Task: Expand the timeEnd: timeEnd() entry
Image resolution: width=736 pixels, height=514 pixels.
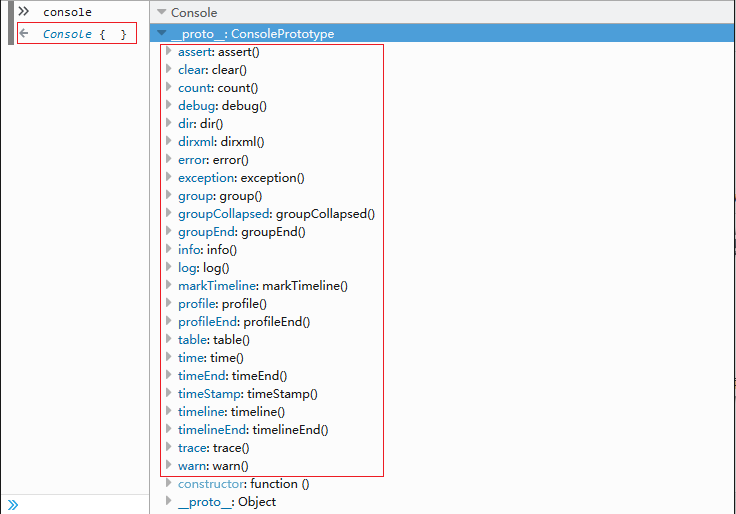Action: point(169,375)
